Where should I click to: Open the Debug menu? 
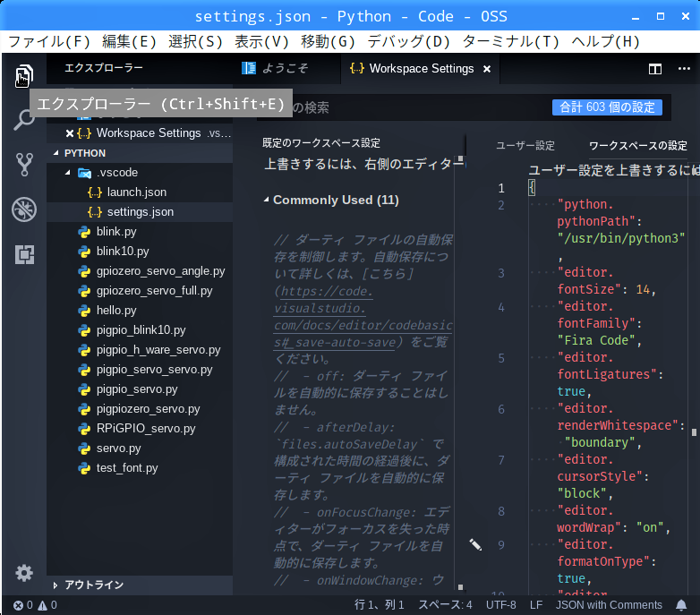[x=408, y=41]
